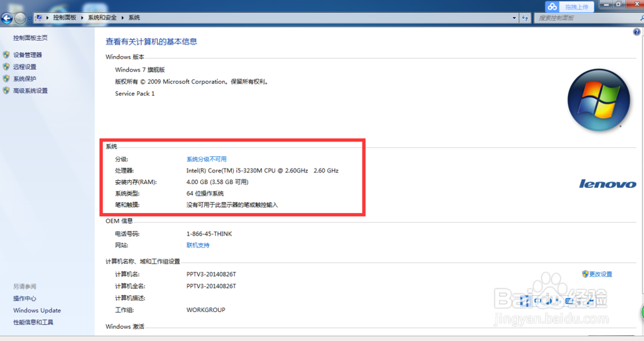Click the OEM 信息 section heading
The image size is (644, 341).
click(119, 221)
